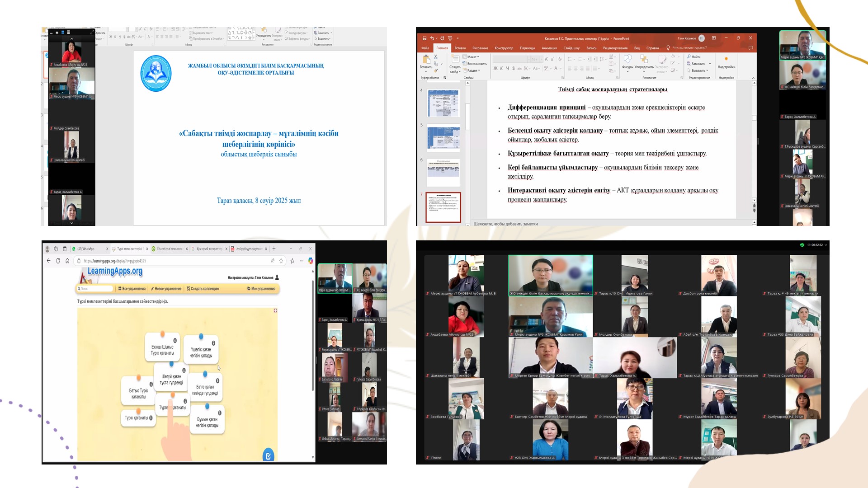The height and width of the screenshot is (488, 868).
Task: Click the LearningApps address bar URL
Action: coord(115,261)
